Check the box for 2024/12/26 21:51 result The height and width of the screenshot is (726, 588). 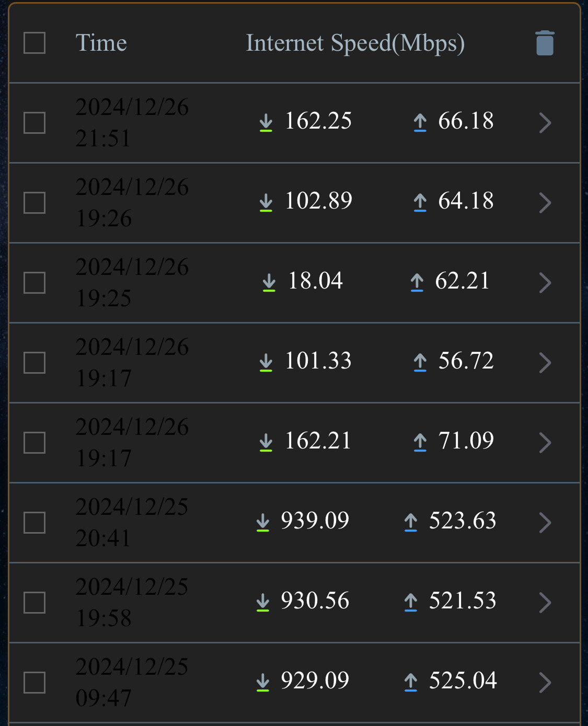pos(34,123)
